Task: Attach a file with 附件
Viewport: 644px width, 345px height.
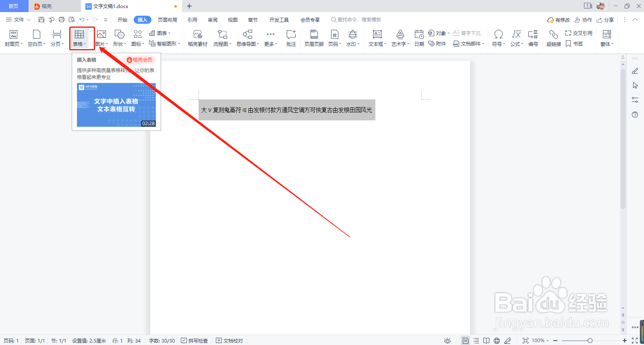Action: pyautogui.click(x=437, y=43)
